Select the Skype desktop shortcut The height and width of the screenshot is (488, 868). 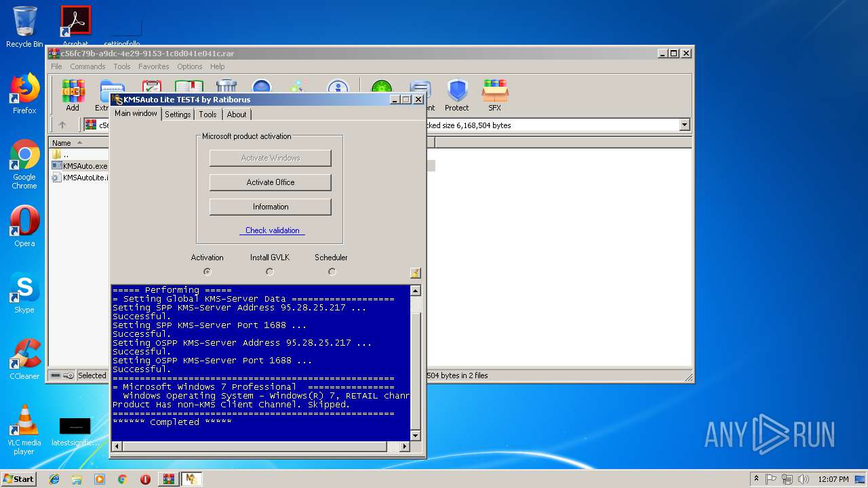coord(24,293)
